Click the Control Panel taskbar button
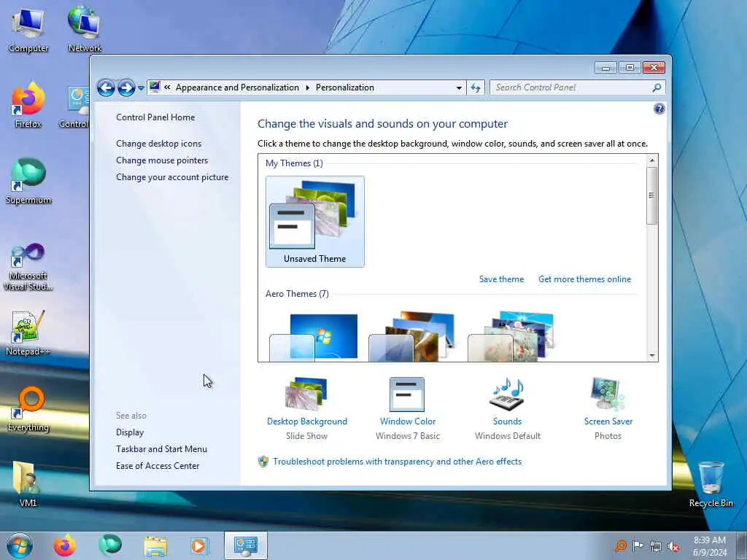Screen dimensions: 747x560 246,545
